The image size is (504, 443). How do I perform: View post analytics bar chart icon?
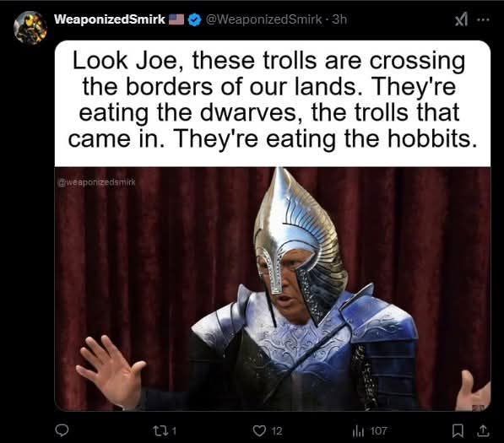click(x=358, y=431)
